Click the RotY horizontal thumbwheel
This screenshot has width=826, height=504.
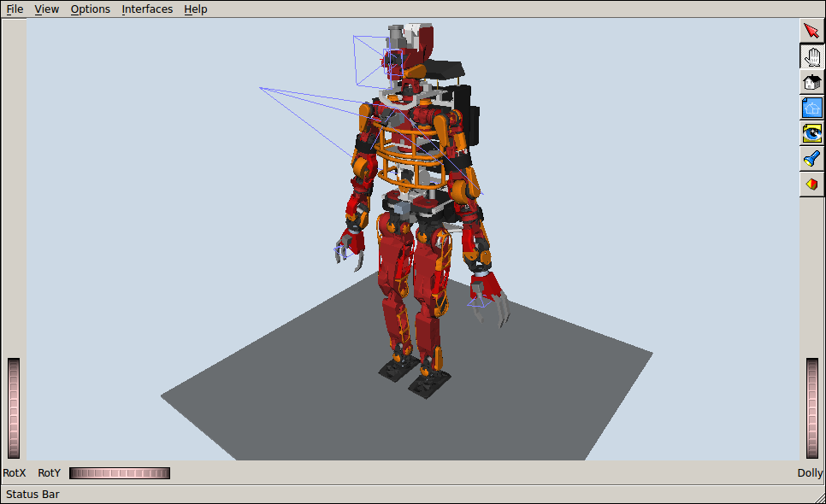tap(120, 473)
